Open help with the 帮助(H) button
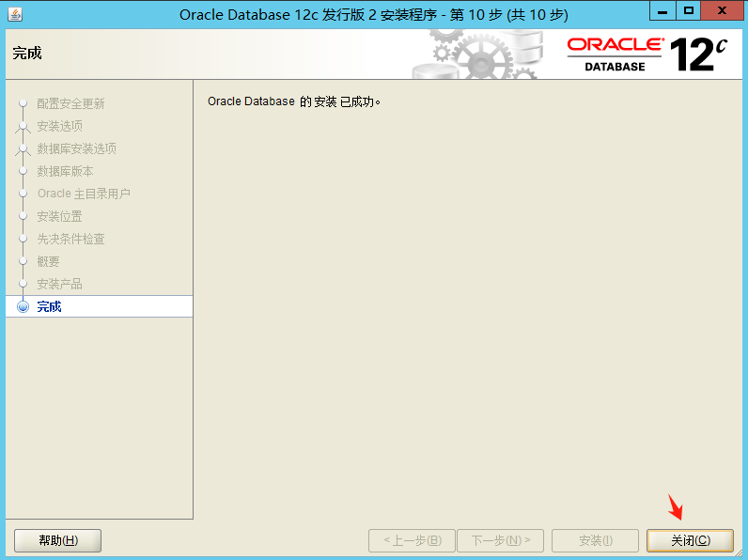748x560 pixels. tap(57, 540)
